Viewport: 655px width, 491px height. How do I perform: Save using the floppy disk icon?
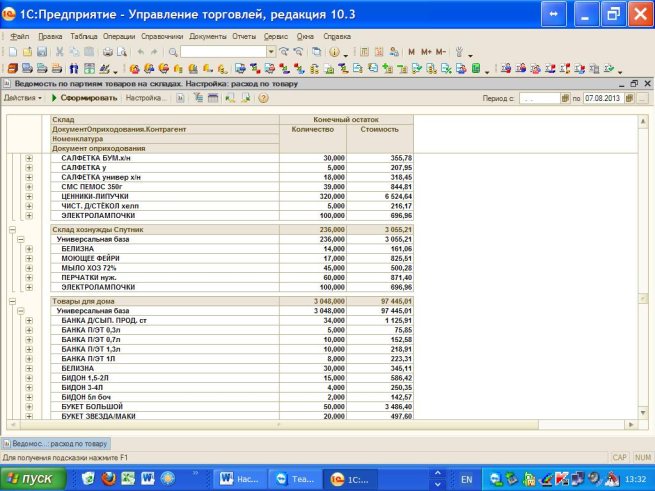point(42,52)
